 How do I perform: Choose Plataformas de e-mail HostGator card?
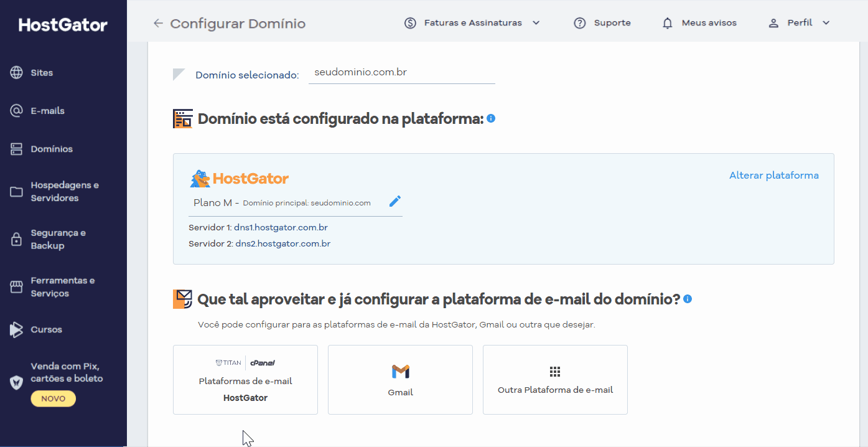[x=245, y=380]
